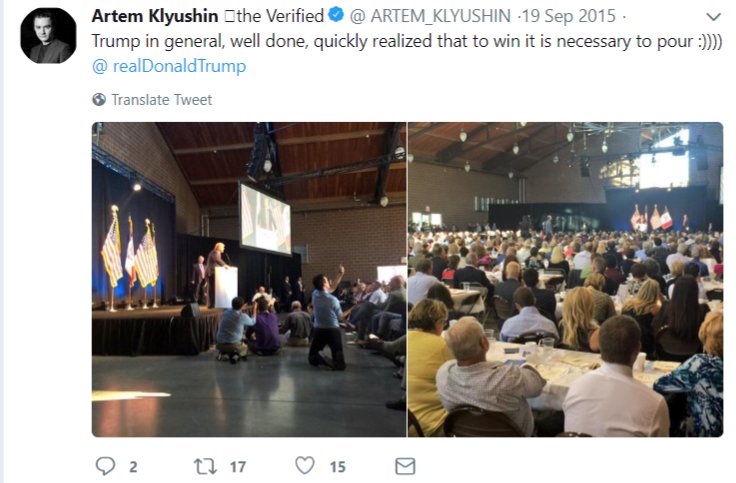
Task: Expand the tweet options chevron menu
Action: [713, 17]
